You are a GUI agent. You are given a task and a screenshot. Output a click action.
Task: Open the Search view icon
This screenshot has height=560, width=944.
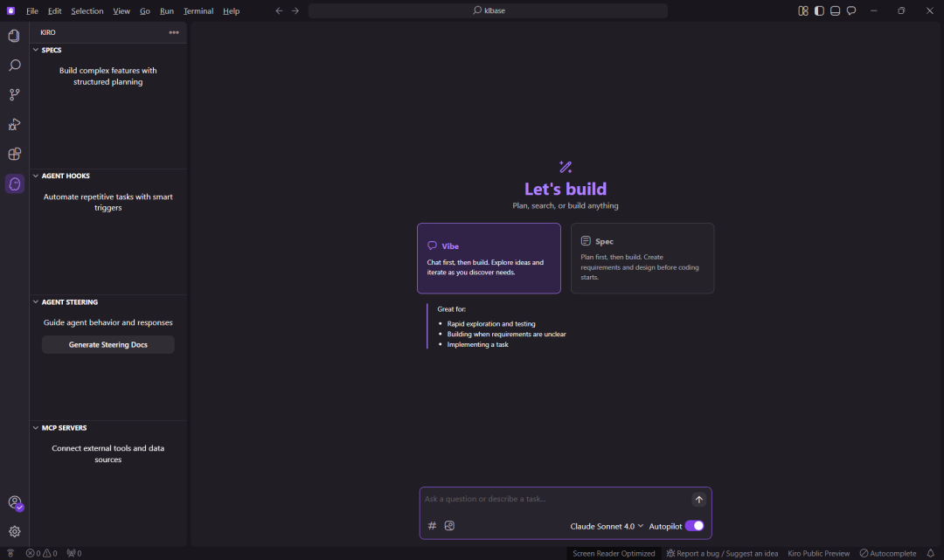(x=14, y=66)
